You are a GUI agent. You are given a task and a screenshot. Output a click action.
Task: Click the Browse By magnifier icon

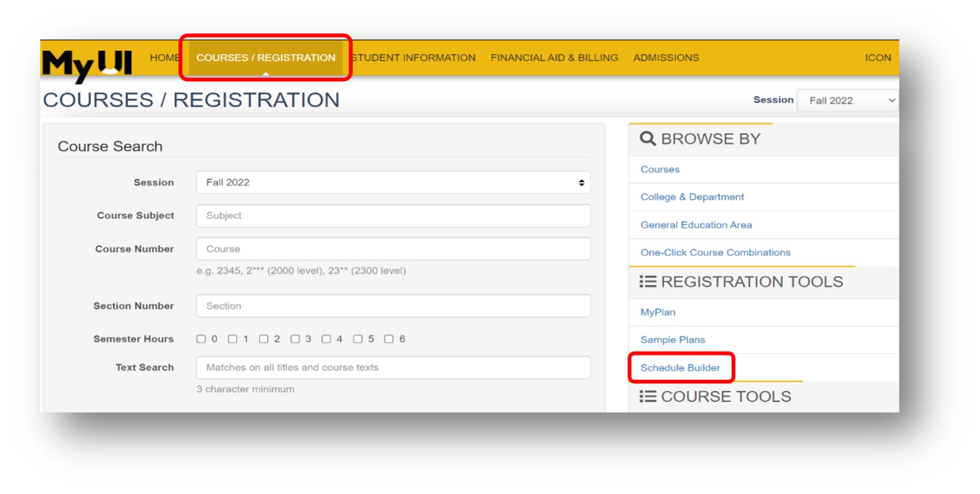[x=647, y=139]
